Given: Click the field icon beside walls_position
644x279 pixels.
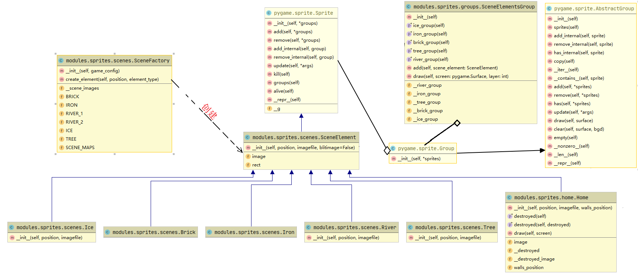Looking at the screenshot, I should 510,268.
